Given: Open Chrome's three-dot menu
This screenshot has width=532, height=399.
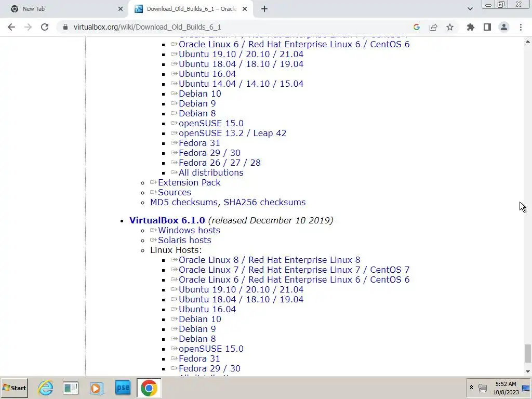Looking at the screenshot, I should click(x=521, y=27).
